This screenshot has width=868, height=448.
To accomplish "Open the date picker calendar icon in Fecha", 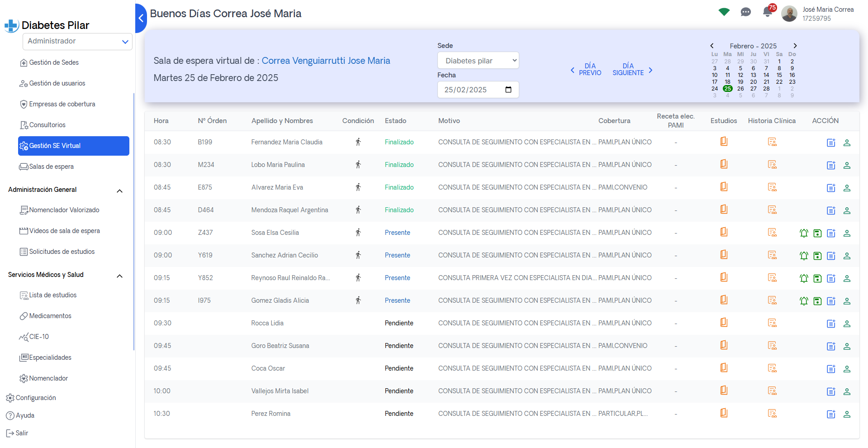I will point(508,90).
